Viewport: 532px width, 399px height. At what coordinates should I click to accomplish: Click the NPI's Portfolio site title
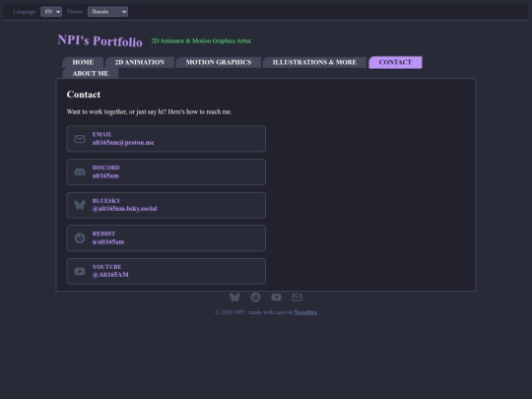100,40
